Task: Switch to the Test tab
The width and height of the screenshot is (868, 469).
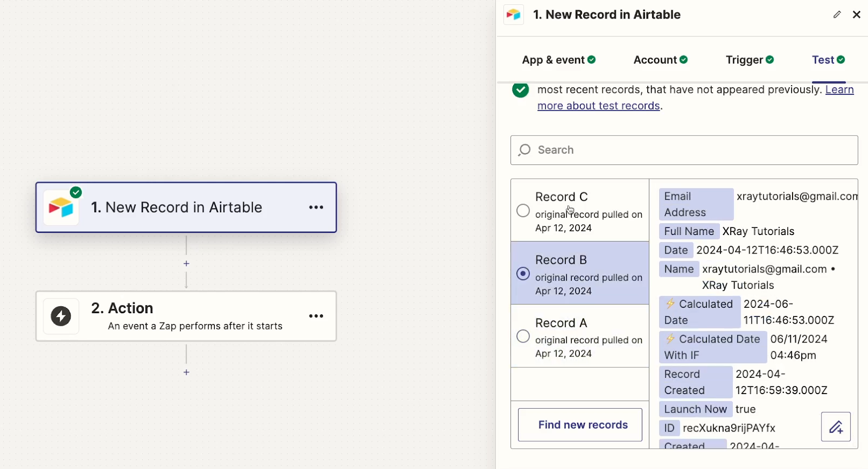Action: pos(828,60)
